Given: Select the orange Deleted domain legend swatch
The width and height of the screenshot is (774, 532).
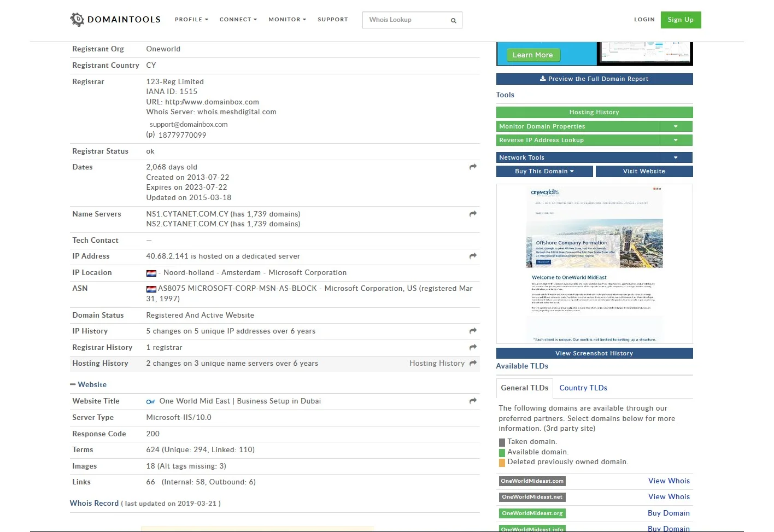Looking at the screenshot, I should (502, 463).
